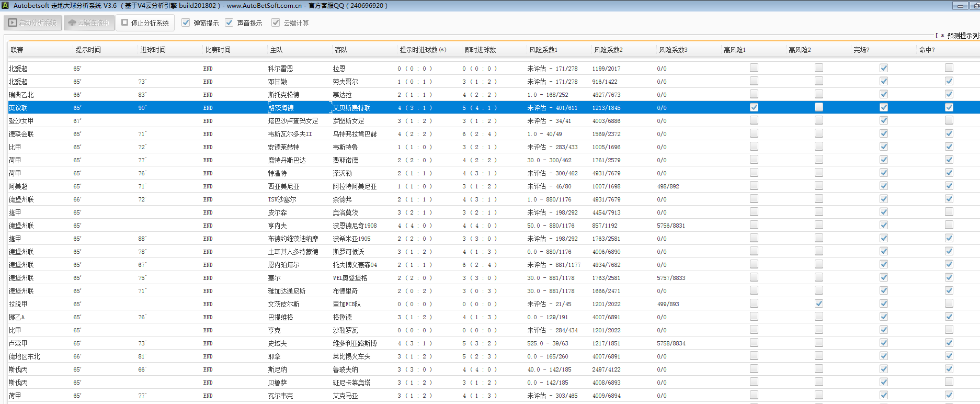Viewport: 980px width, 404px height.
Task: Click the 即时进球数 column header
Action: click(480, 50)
